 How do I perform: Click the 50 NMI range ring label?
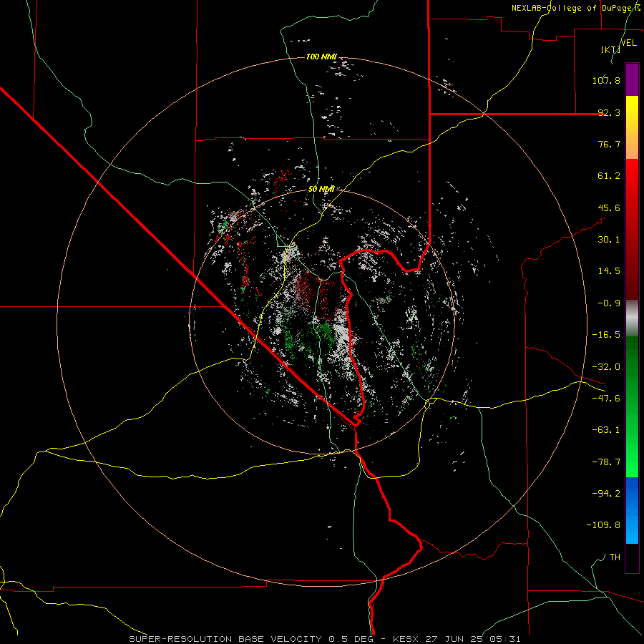tap(321, 189)
